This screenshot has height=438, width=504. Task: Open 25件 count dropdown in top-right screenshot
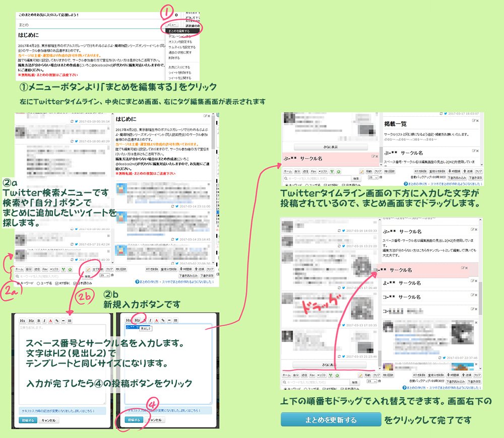point(373,178)
